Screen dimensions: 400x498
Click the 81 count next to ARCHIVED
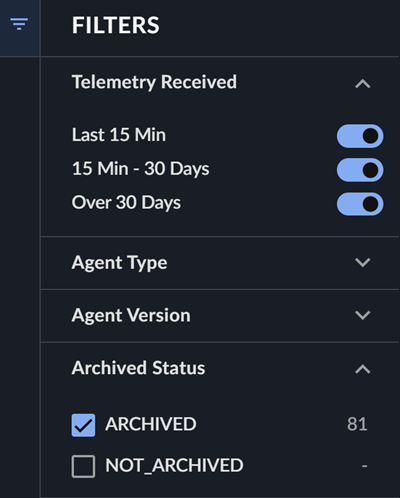(x=357, y=424)
